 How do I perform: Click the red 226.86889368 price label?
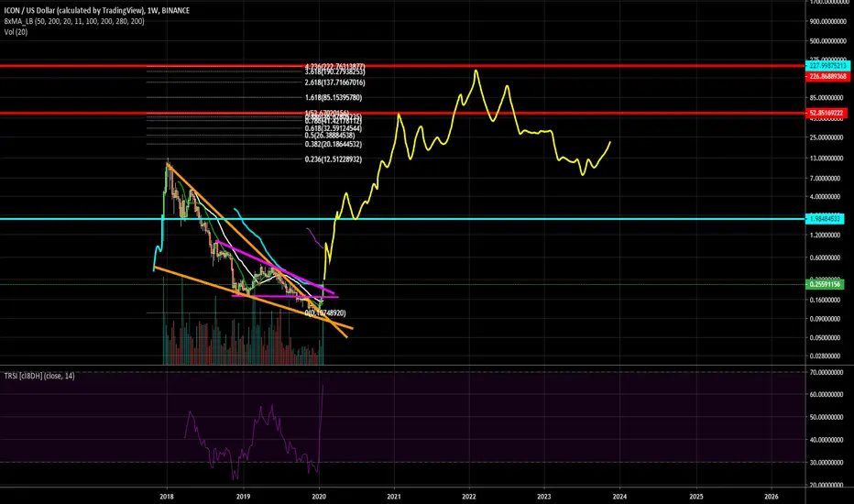tap(827, 77)
